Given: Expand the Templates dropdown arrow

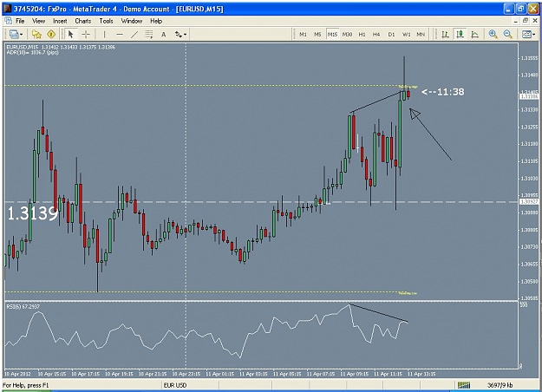Looking at the screenshot, I should [534, 34].
